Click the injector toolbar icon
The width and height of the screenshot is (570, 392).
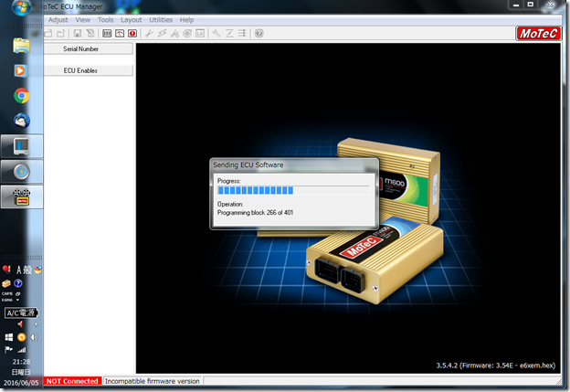pyautogui.click(x=174, y=34)
